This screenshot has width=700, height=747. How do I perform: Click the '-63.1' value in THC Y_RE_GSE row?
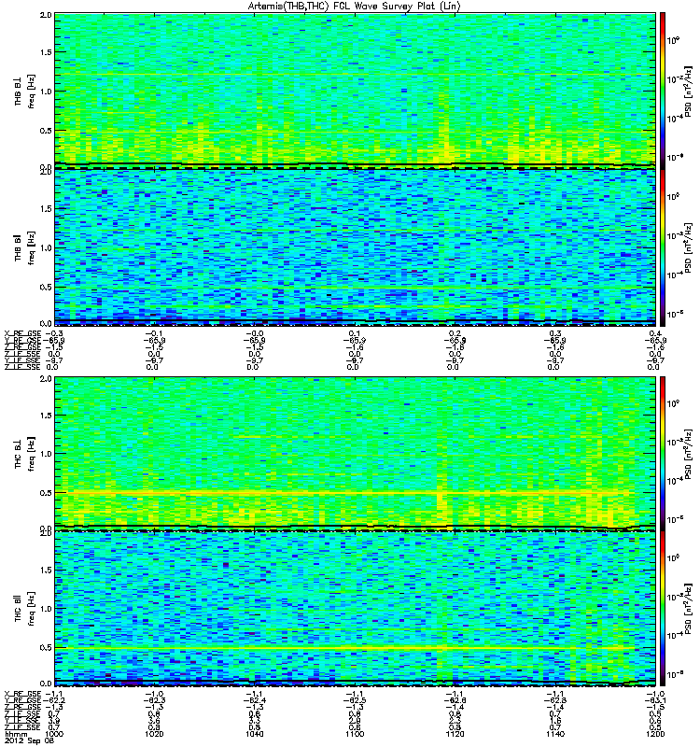coord(655,700)
